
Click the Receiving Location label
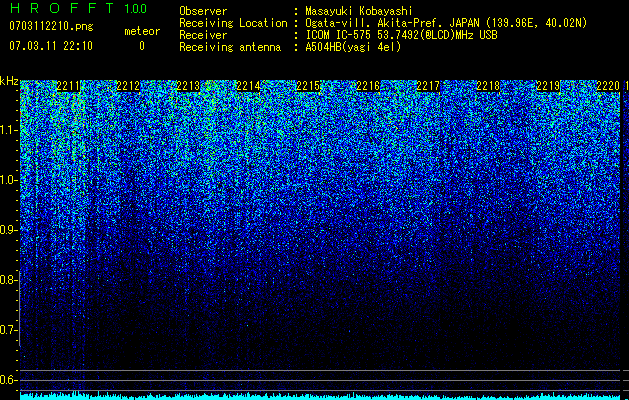233,23
